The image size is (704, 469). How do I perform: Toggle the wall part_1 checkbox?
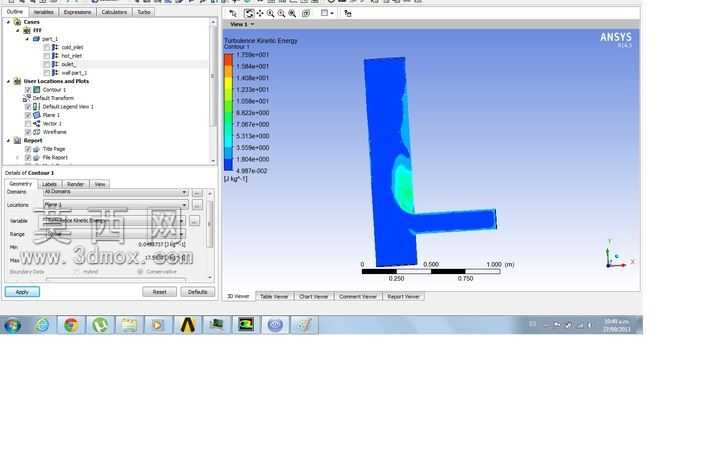pyautogui.click(x=47, y=73)
